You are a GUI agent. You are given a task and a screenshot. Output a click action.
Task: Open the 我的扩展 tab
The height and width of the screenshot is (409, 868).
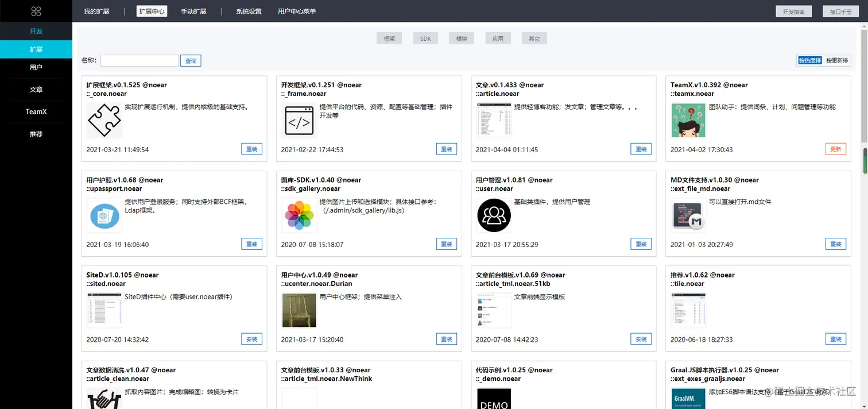(x=96, y=11)
